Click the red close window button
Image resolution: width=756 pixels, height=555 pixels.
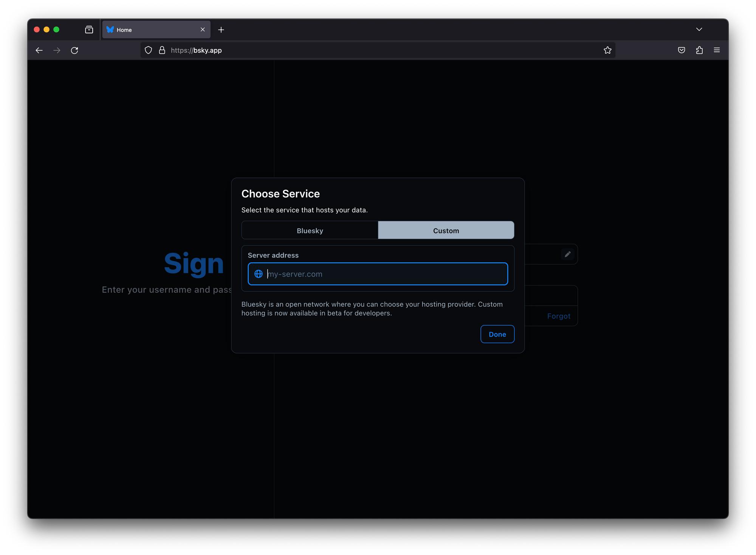point(37,29)
